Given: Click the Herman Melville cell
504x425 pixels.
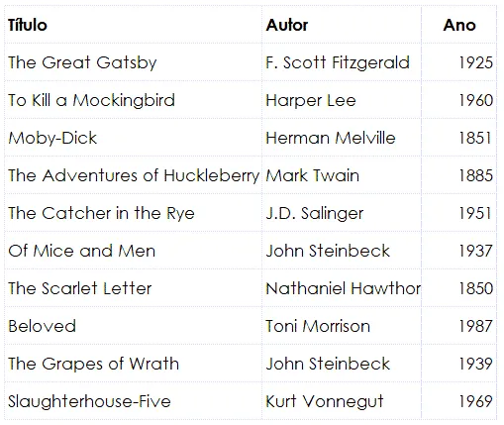Looking at the screenshot, I should [x=342, y=138].
